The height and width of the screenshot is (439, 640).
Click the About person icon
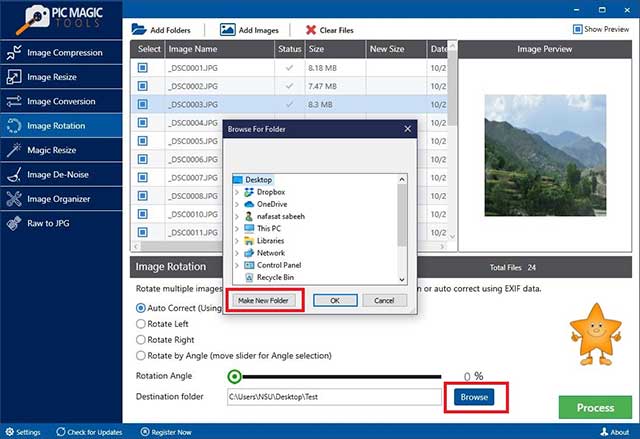(604, 432)
